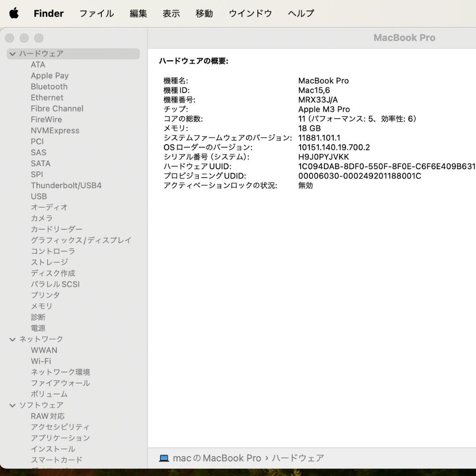The width and height of the screenshot is (476, 476).
Task: Select オーディオ in the sidebar
Action: point(49,207)
